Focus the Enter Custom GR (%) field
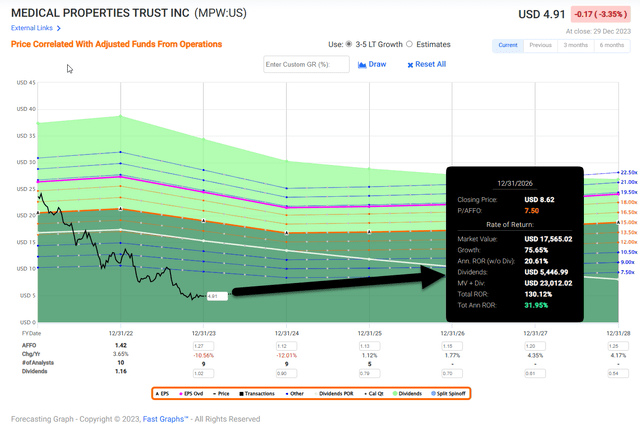The height and width of the screenshot is (425, 640). [307, 65]
